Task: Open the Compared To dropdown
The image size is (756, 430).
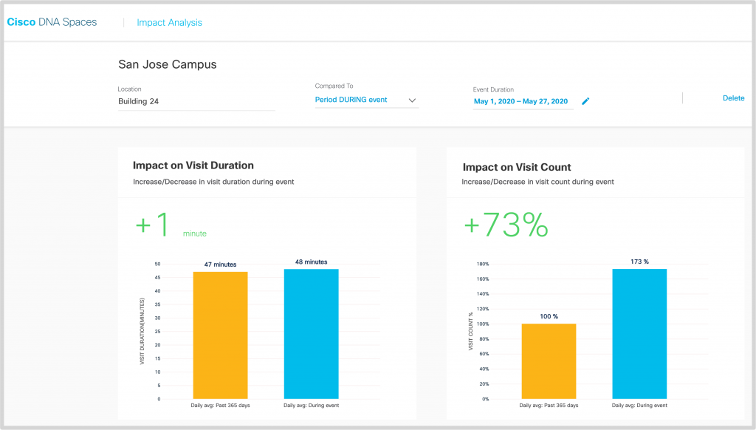Action: tap(365, 100)
